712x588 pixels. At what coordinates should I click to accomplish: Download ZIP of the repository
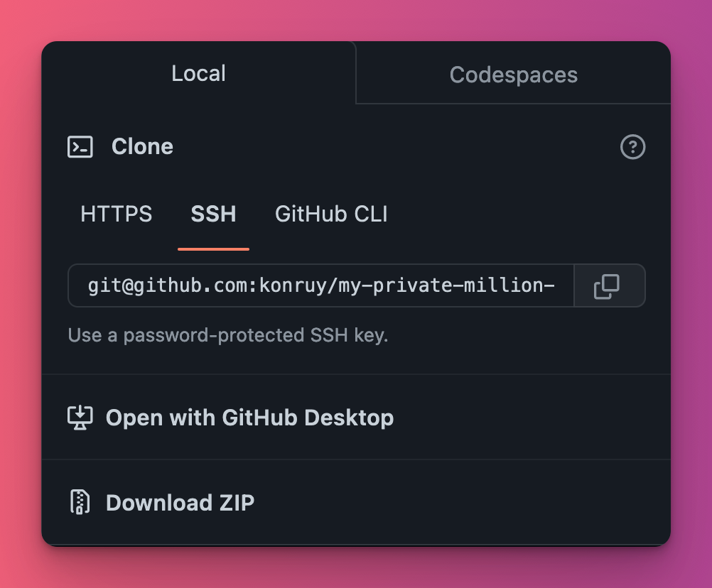coord(356,502)
